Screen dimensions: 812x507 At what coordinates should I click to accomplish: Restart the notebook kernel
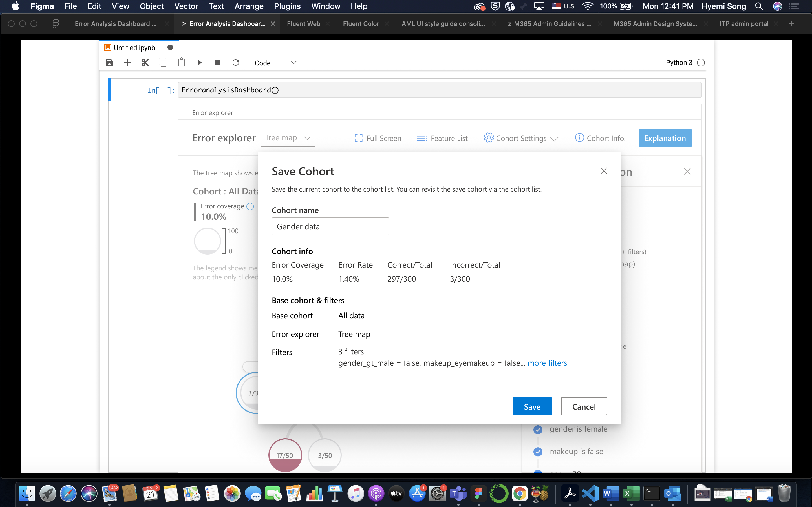pyautogui.click(x=236, y=63)
